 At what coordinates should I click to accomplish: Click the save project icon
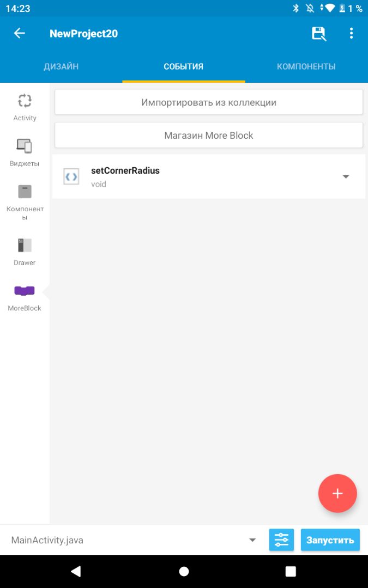point(318,34)
